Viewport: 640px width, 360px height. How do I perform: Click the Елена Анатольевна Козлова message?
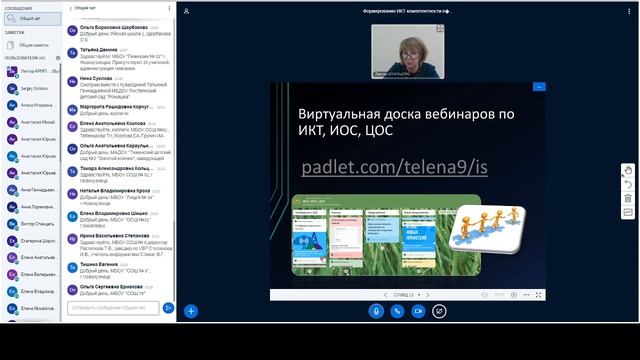(119, 129)
